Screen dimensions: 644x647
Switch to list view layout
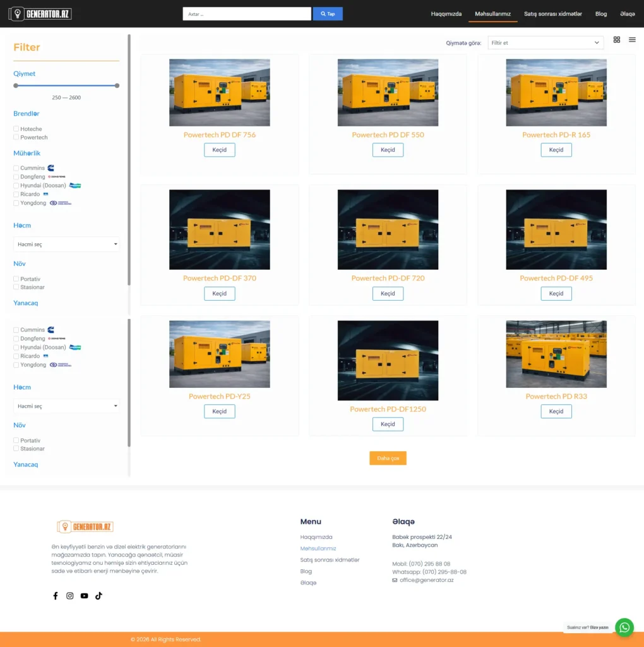[632, 40]
